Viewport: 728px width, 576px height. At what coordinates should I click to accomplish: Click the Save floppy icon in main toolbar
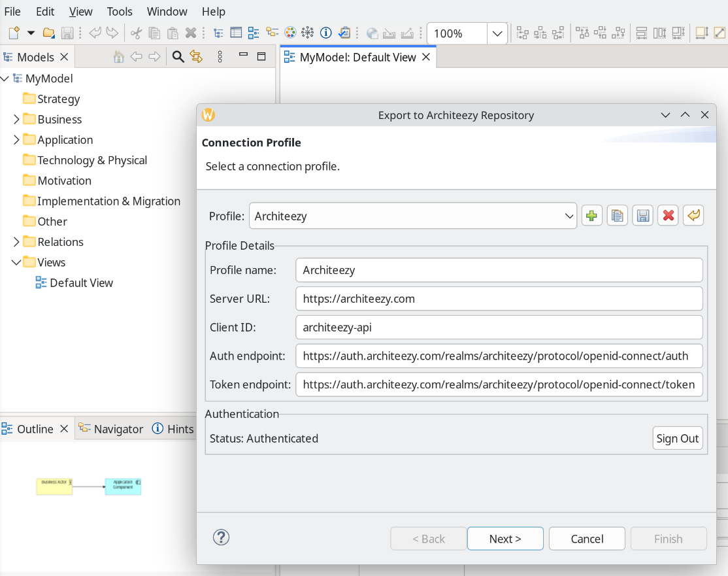point(67,33)
